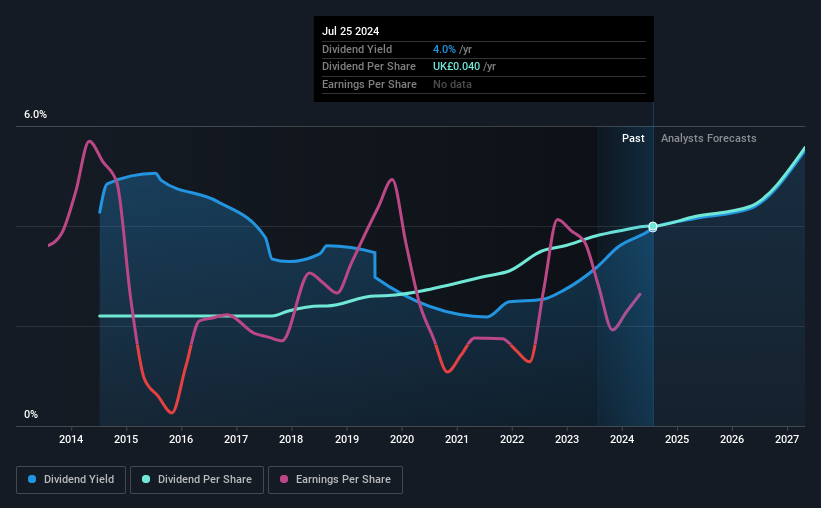Image resolution: width=821 pixels, height=508 pixels.
Task: Click the Jul 25 2024 tooltip date
Action: (x=350, y=31)
